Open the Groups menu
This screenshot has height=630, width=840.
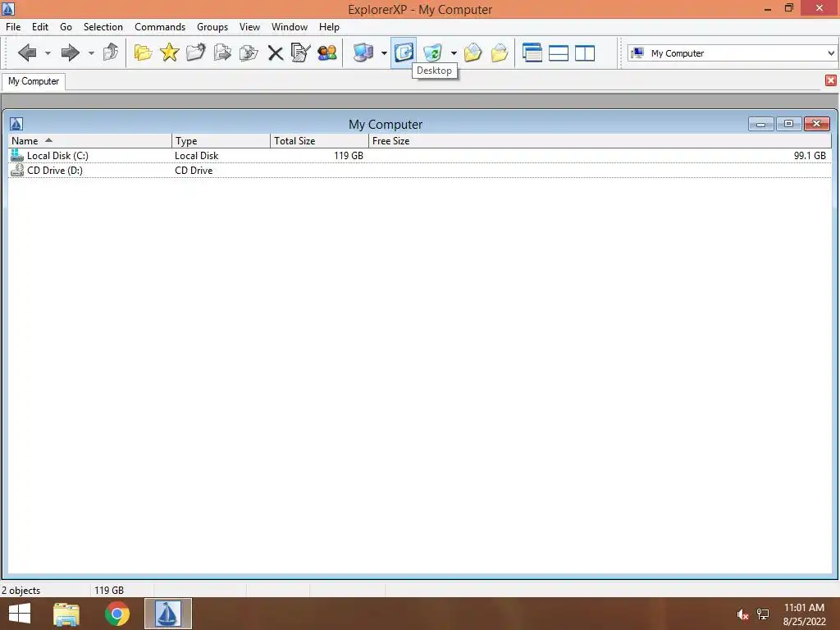(x=212, y=27)
